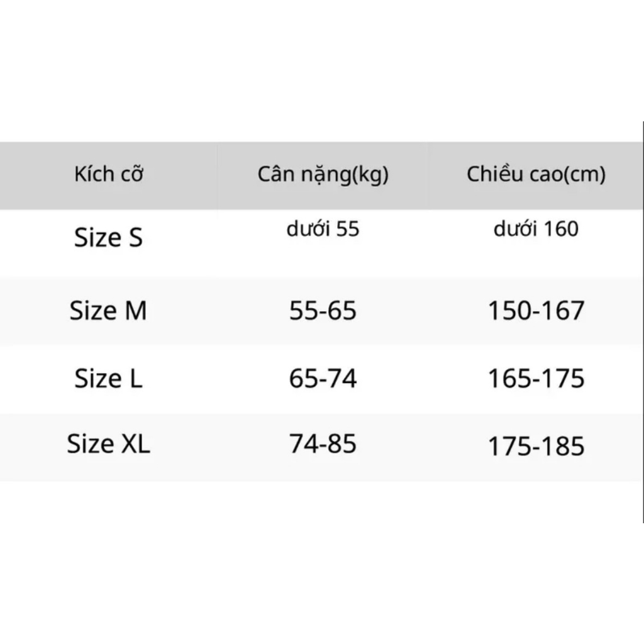The width and height of the screenshot is (644, 644).
Task: Pick the 'Size XL' row label
Action: point(109,444)
